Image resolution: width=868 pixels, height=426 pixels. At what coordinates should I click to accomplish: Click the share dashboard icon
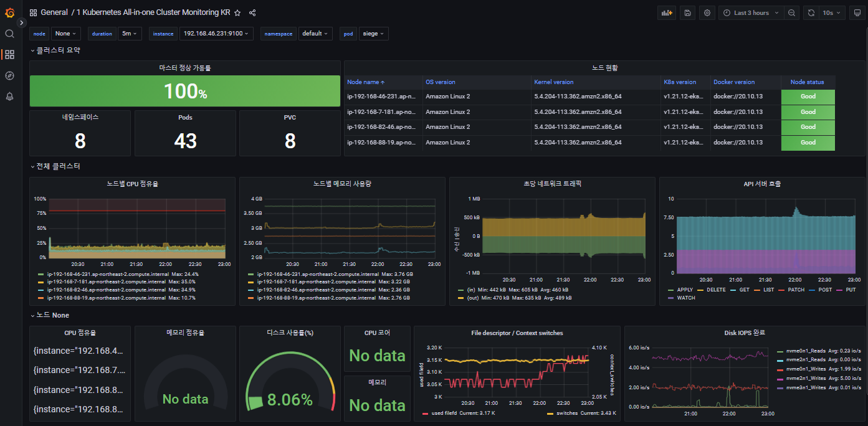coord(252,12)
